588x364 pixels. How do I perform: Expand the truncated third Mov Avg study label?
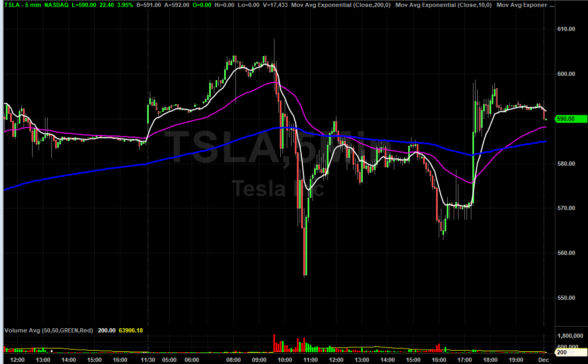click(x=524, y=5)
